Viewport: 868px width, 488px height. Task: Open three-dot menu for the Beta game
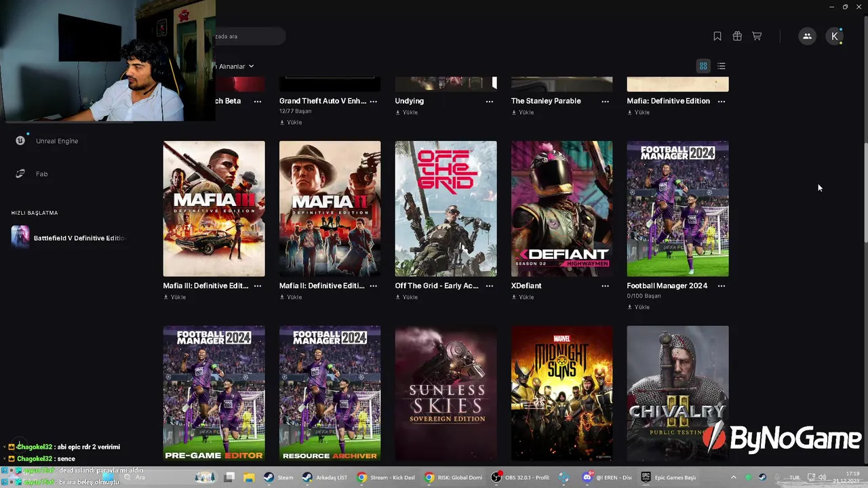[258, 101]
